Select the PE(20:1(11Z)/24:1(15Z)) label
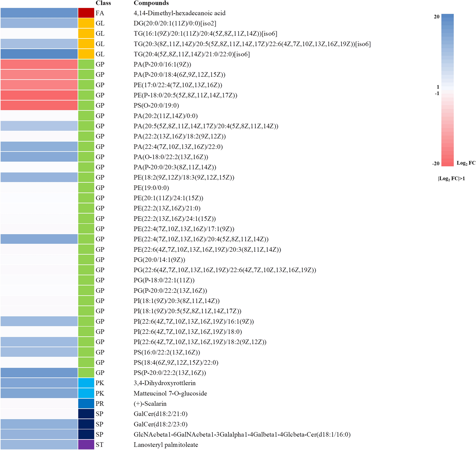 click(x=169, y=198)
